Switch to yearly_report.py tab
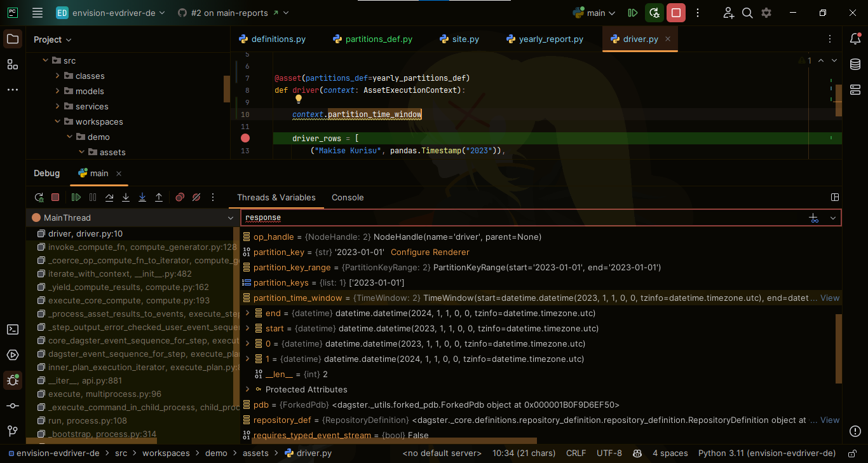The image size is (868, 463). (545, 39)
